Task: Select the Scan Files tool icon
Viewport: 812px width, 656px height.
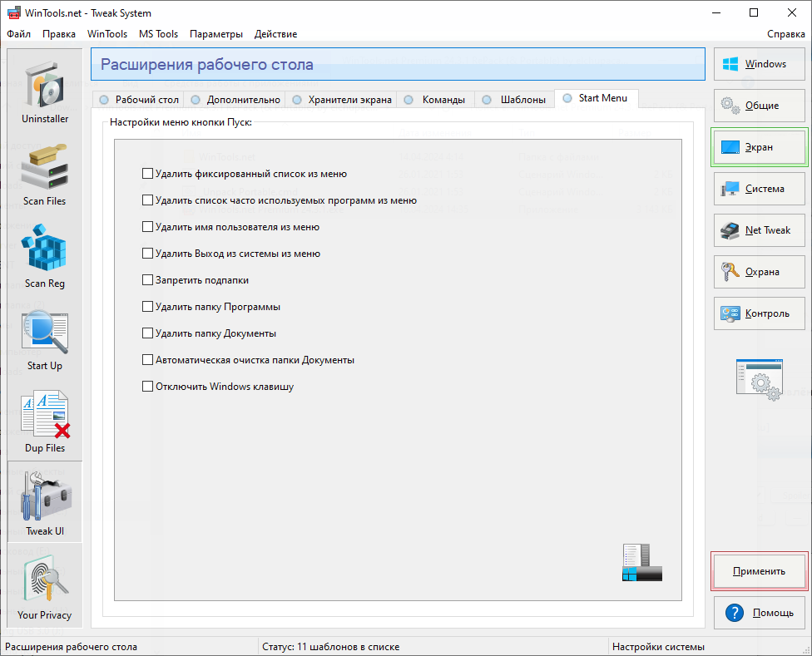Action: (x=45, y=174)
